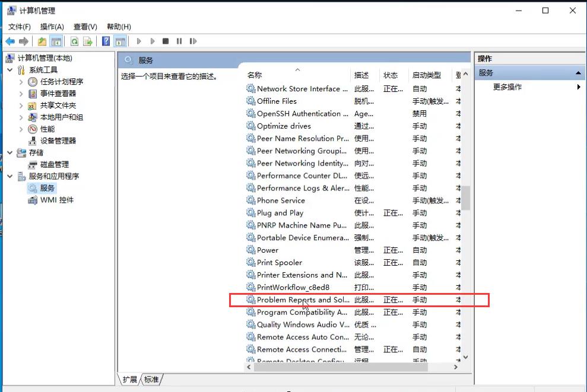Image resolution: width=587 pixels, height=392 pixels.
Task: Click gear icon of PrintWorkflow_c8ed8 service
Action: pos(250,287)
